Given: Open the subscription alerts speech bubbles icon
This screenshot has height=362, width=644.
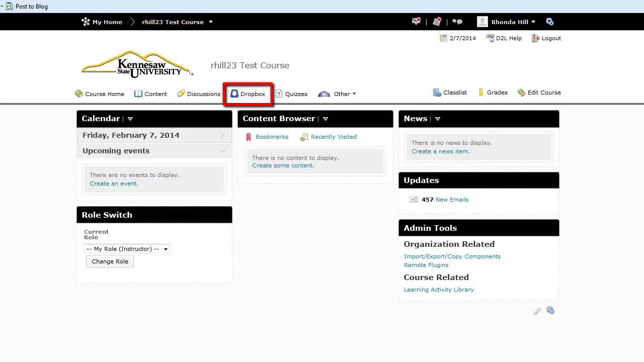Looking at the screenshot, I should [457, 22].
